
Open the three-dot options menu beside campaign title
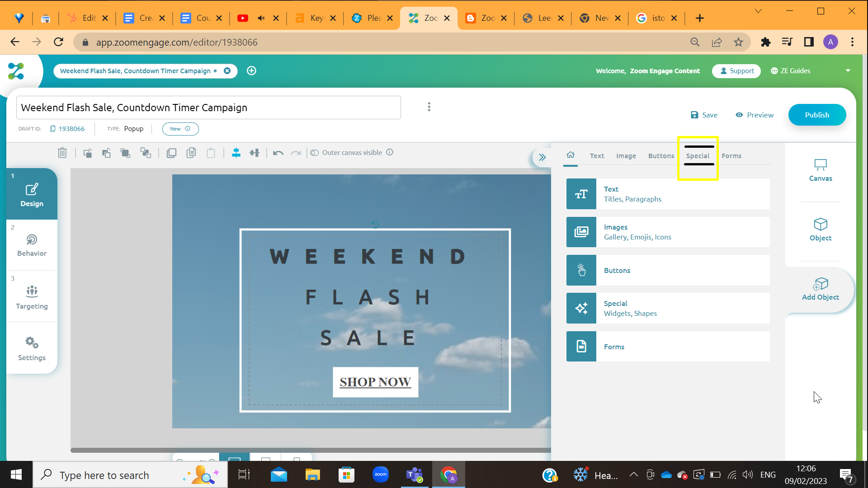pyautogui.click(x=429, y=107)
